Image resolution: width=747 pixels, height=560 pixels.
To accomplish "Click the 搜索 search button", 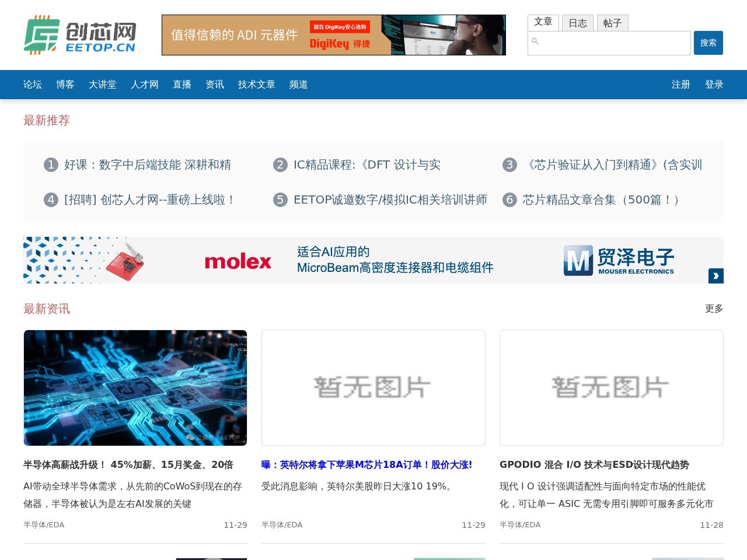I will (x=708, y=43).
